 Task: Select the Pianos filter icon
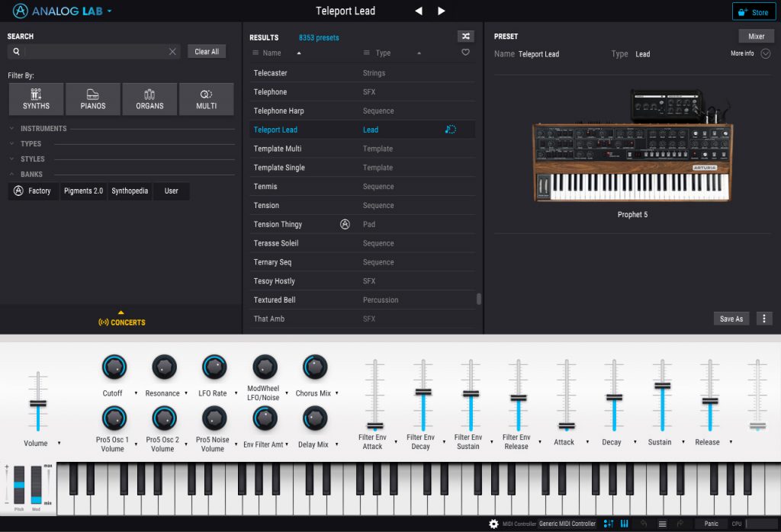(x=92, y=98)
